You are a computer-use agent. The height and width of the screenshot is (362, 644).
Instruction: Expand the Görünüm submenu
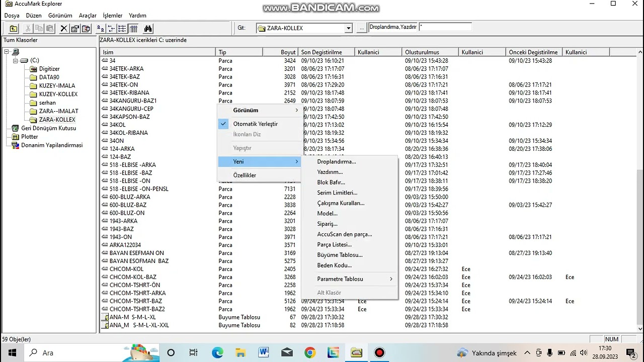coord(260,110)
